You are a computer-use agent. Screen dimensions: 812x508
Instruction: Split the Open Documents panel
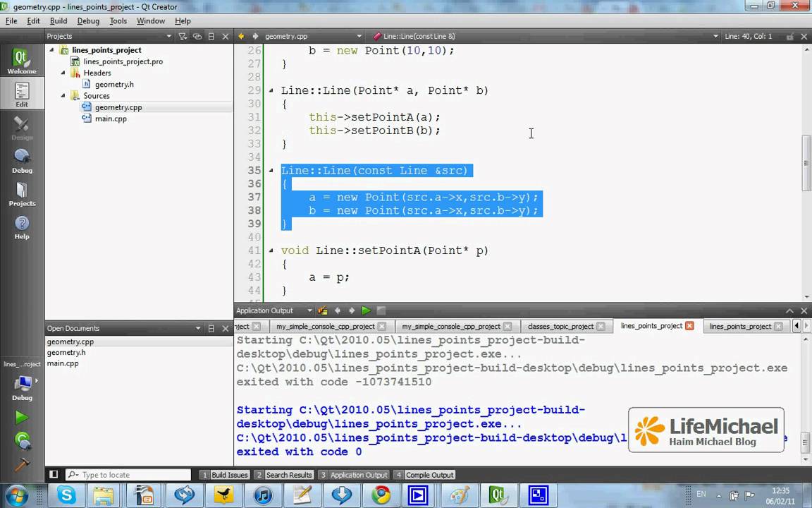[x=211, y=329]
